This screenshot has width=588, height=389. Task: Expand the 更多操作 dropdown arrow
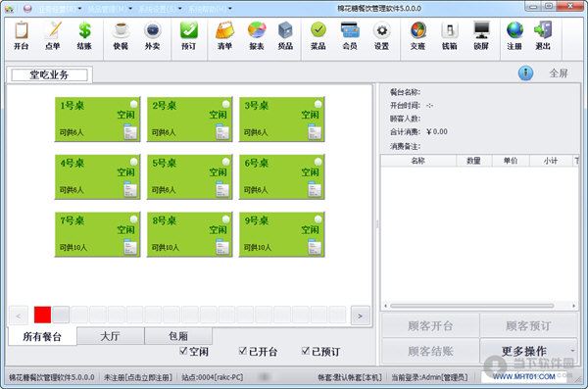572,351
